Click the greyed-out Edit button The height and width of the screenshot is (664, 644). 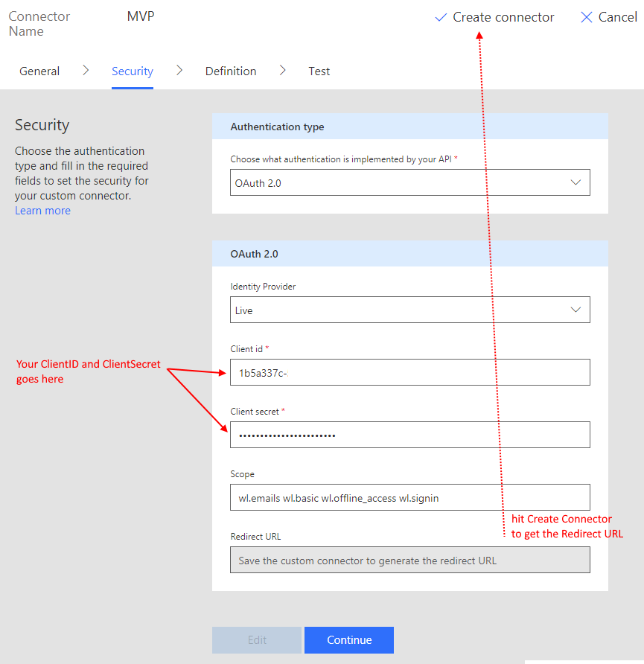coord(257,640)
